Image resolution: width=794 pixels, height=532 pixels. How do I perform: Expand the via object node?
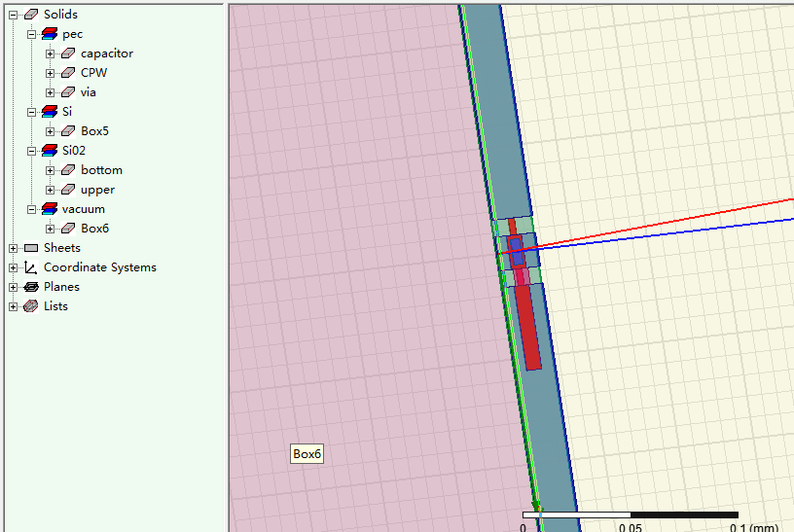[x=51, y=92]
